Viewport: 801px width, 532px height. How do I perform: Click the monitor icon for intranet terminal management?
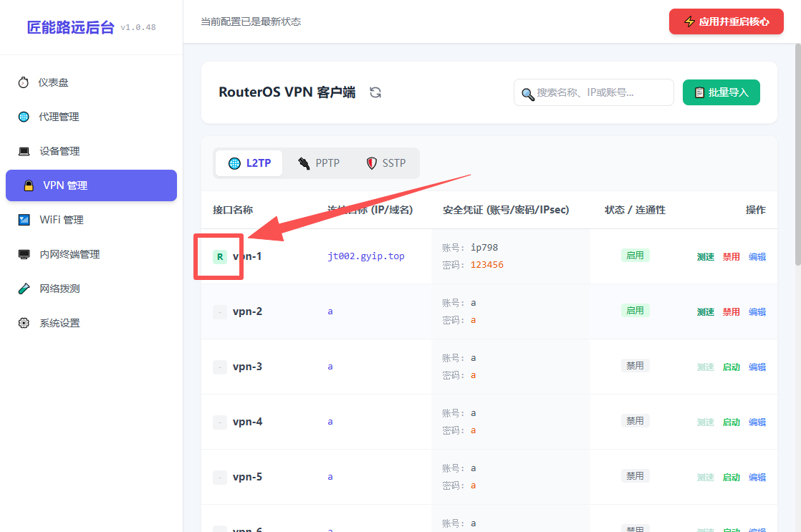pos(24,254)
